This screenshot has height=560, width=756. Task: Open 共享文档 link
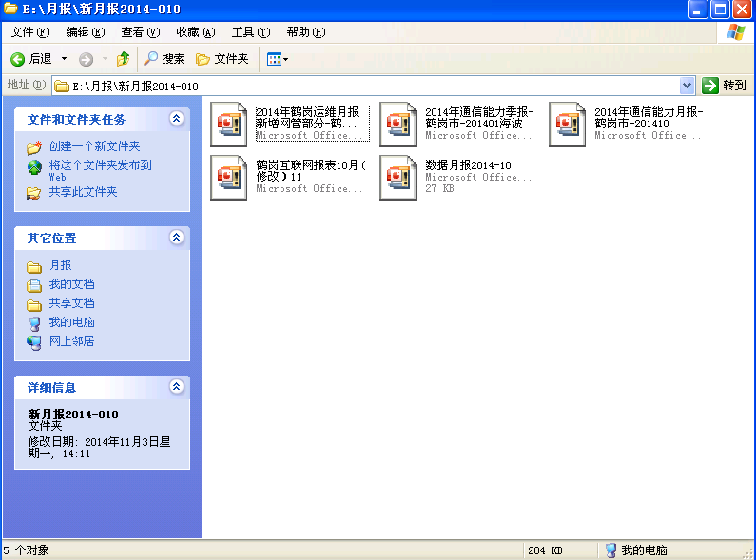[72, 303]
